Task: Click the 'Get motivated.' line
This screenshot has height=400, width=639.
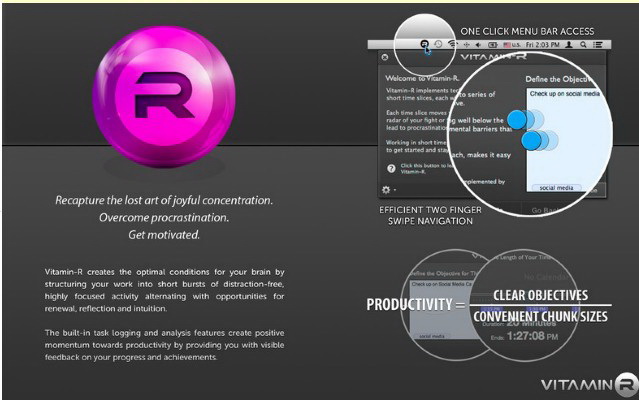Action: (164, 235)
